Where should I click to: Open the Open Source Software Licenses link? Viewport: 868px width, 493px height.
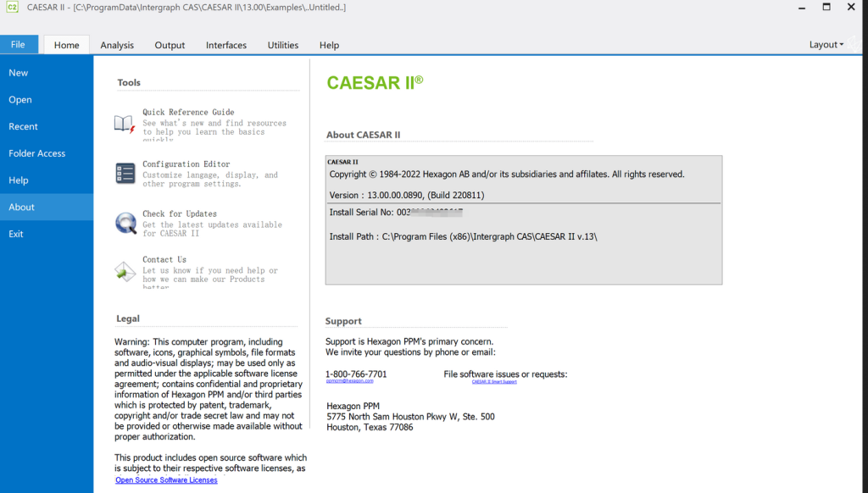pyautogui.click(x=166, y=480)
